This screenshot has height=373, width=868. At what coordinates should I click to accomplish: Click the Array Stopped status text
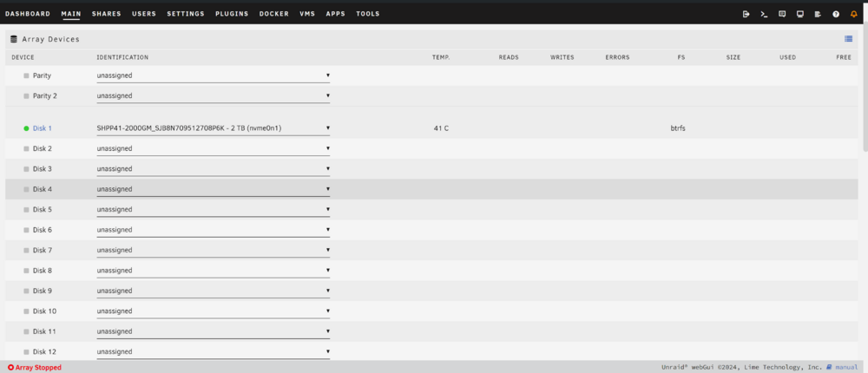pos(38,368)
